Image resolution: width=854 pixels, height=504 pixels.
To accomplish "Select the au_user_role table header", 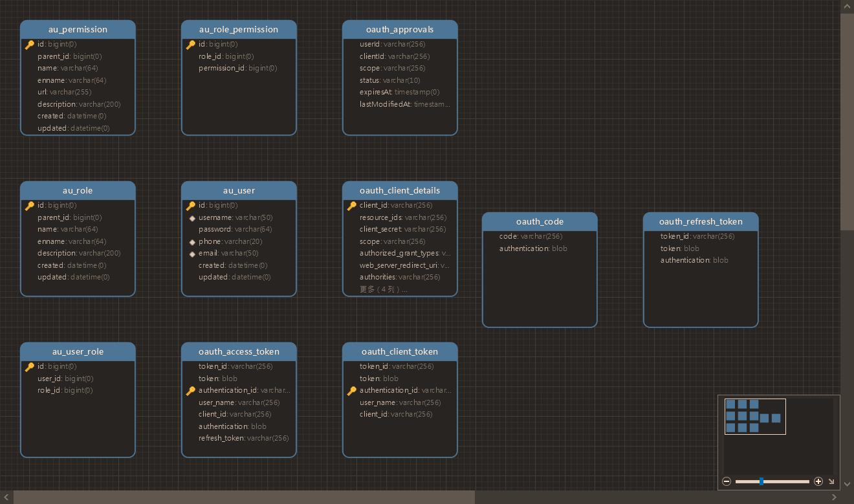I will [x=78, y=351].
